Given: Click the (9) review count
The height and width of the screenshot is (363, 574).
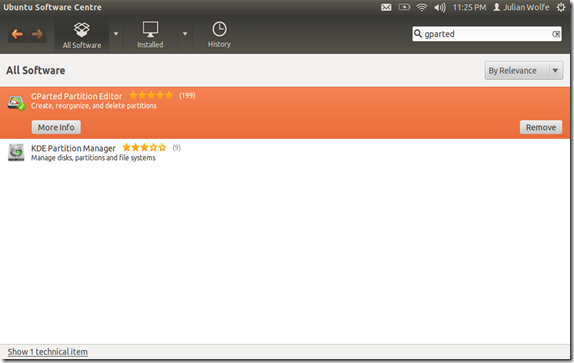Looking at the screenshot, I should [177, 147].
